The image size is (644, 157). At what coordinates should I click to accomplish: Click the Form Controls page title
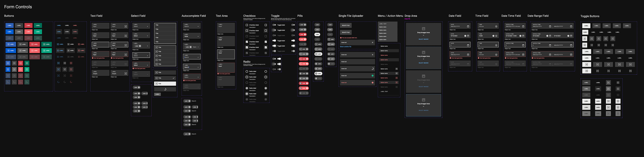(x=18, y=7)
